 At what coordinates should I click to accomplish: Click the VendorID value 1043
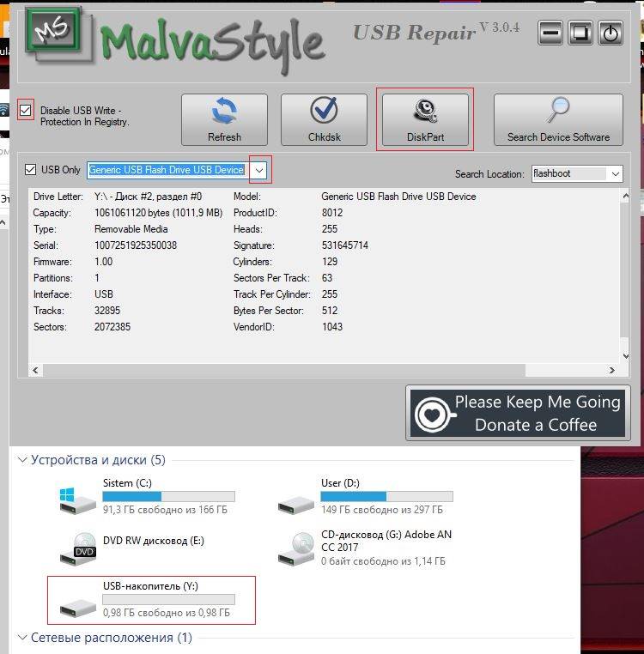tap(331, 327)
